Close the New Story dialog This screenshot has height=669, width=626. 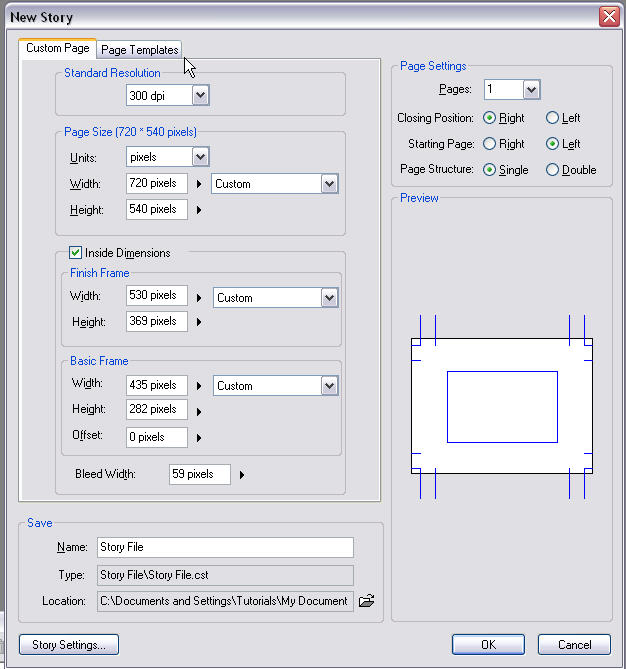pos(609,17)
